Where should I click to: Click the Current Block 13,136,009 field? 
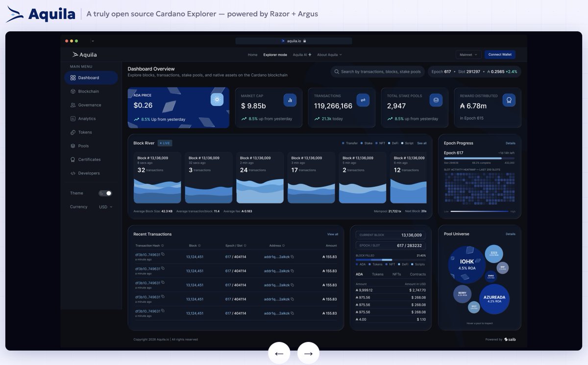point(391,235)
